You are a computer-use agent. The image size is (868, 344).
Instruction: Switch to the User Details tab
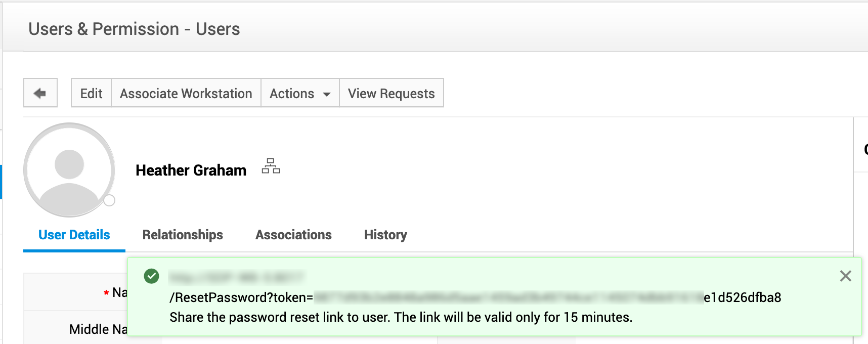coord(74,235)
